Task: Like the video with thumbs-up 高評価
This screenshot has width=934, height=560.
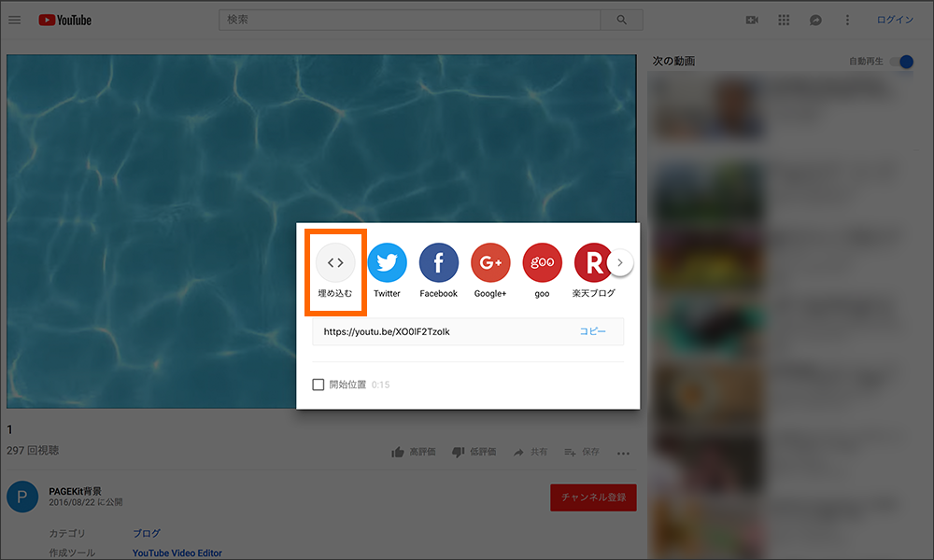Action: [x=414, y=453]
